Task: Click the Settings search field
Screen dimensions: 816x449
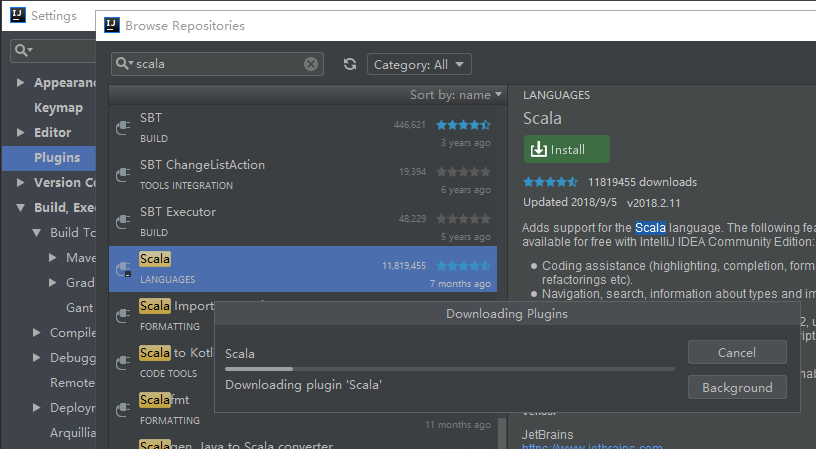Action: coord(53,50)
